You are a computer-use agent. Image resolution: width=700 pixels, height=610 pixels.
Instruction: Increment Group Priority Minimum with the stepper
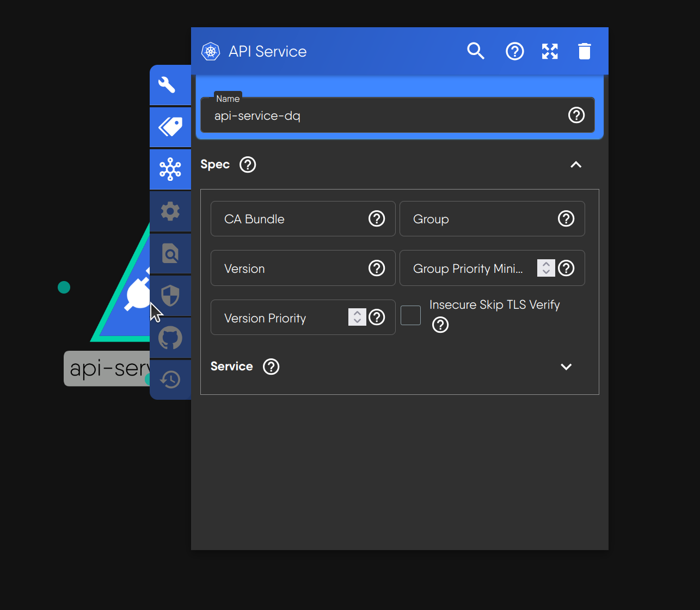click(x=545, y=265)
